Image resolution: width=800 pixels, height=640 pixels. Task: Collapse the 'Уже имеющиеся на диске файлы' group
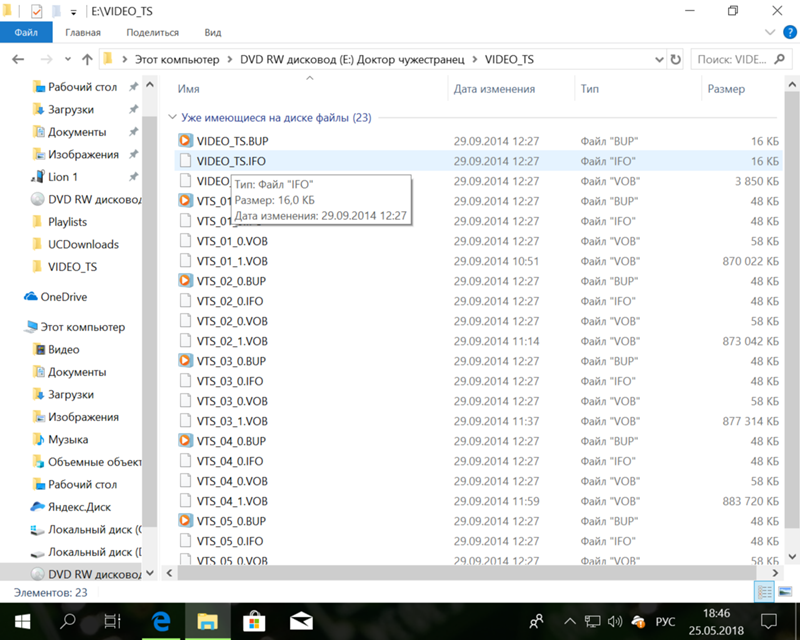172,117
